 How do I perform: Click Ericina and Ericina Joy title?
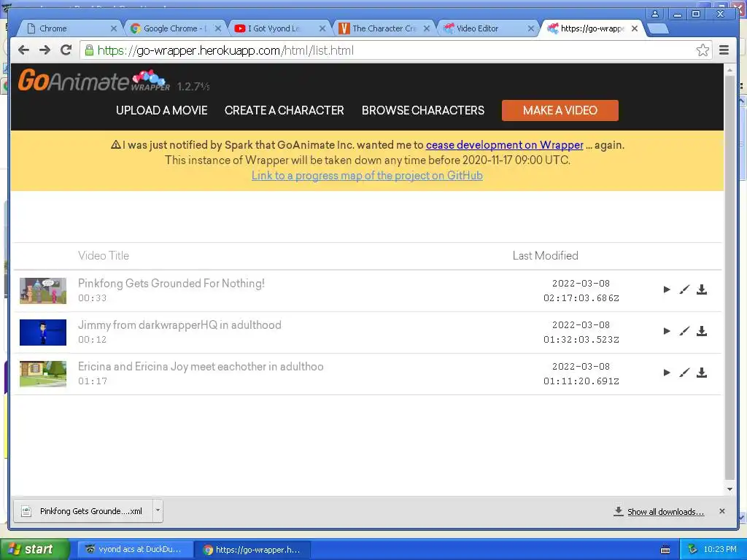(201, 366)
